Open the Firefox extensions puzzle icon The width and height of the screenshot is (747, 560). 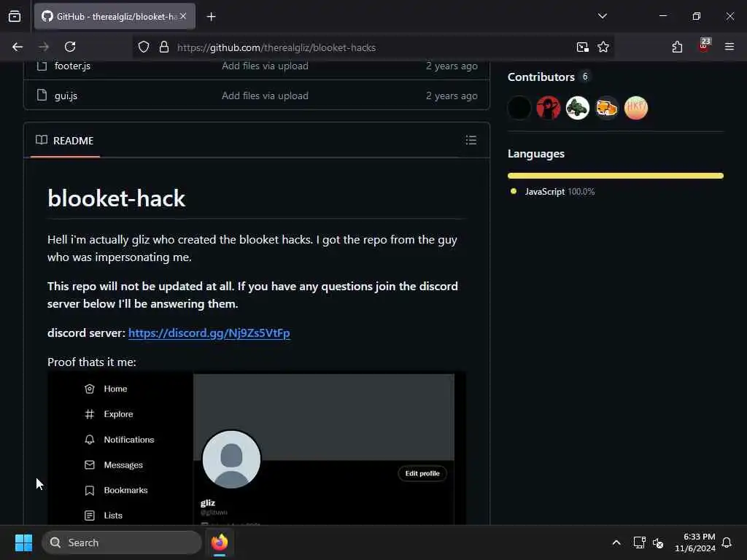tap(677, 47)
